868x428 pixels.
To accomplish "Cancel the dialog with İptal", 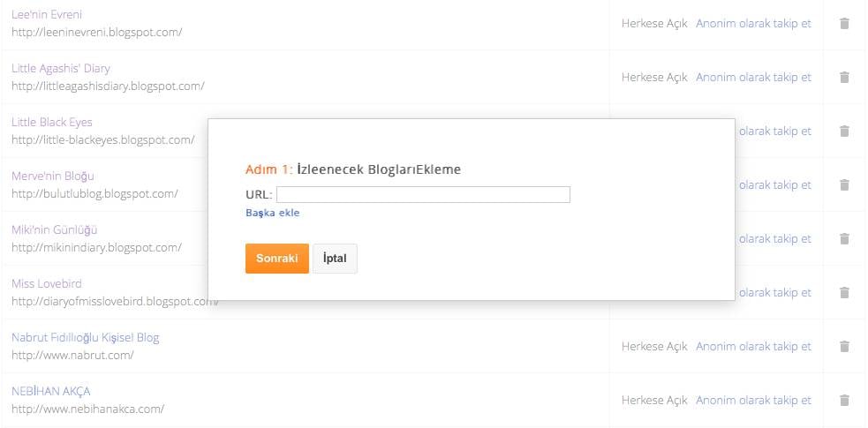I will (335, 259).
